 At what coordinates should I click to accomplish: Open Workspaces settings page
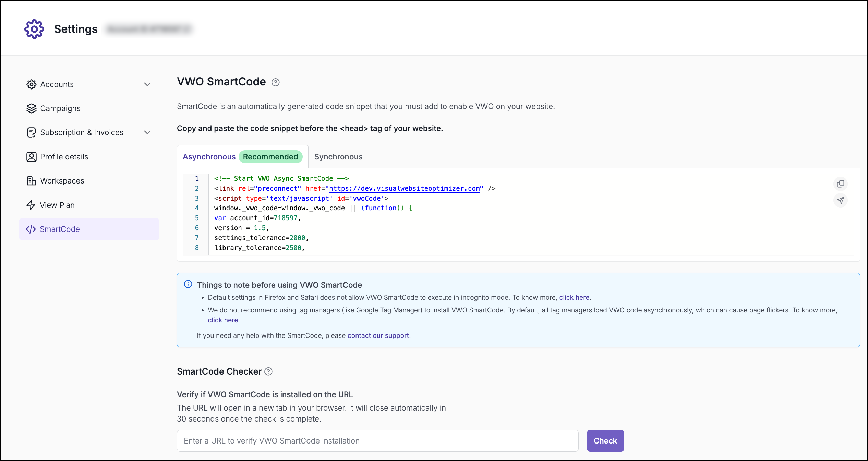click(89, 181)
